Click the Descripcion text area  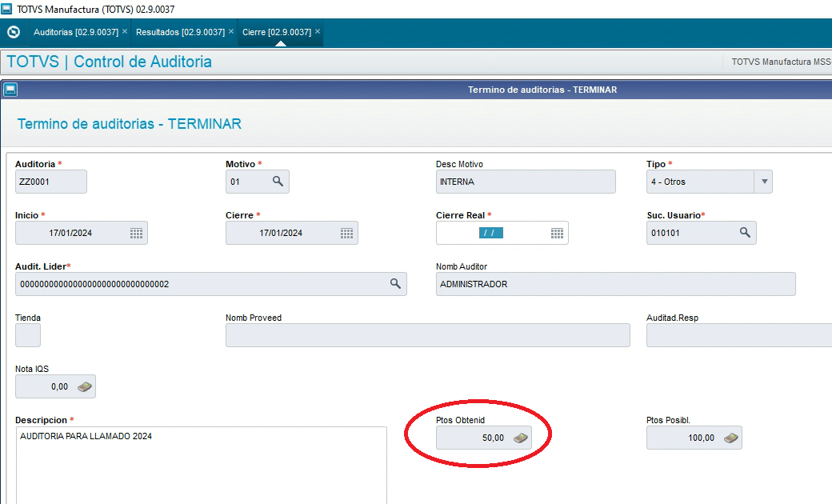click(x=201, y=466)
